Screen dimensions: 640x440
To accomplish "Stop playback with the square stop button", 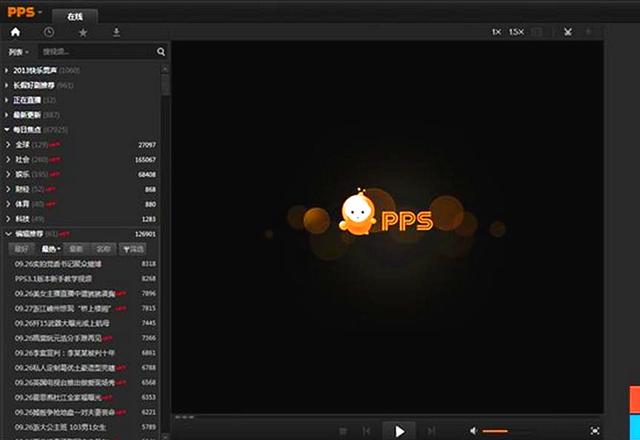I will [343, 431].
